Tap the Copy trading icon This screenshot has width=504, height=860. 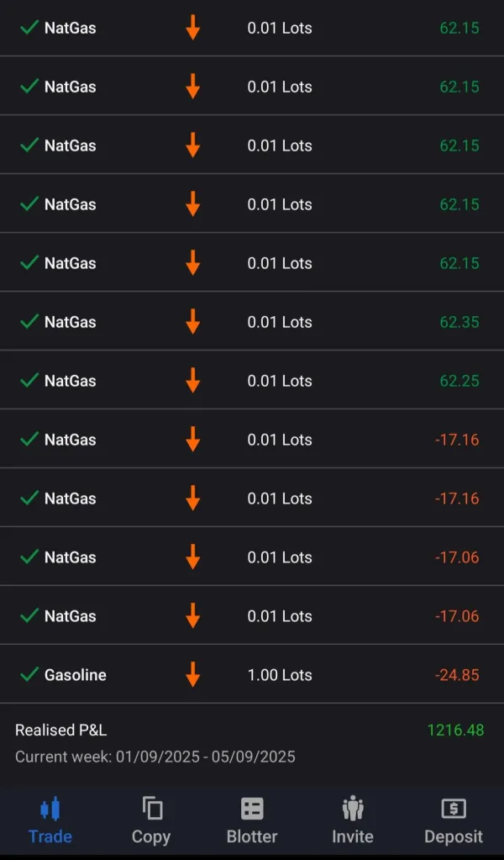[151, 809]
